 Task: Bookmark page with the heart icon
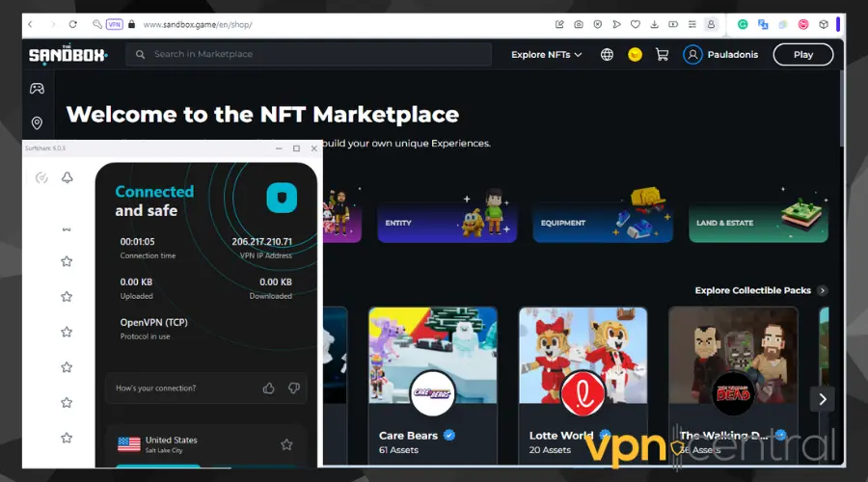coord(636,24)
